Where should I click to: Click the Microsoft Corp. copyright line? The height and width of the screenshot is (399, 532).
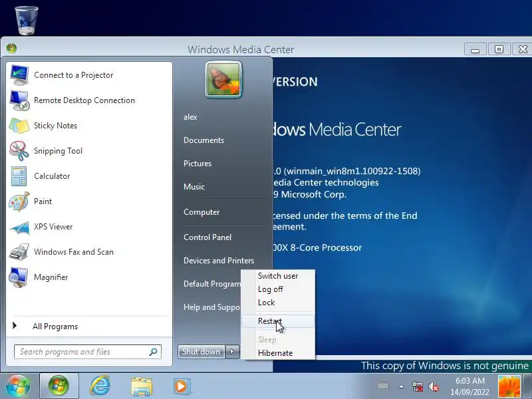click(310, 194)
